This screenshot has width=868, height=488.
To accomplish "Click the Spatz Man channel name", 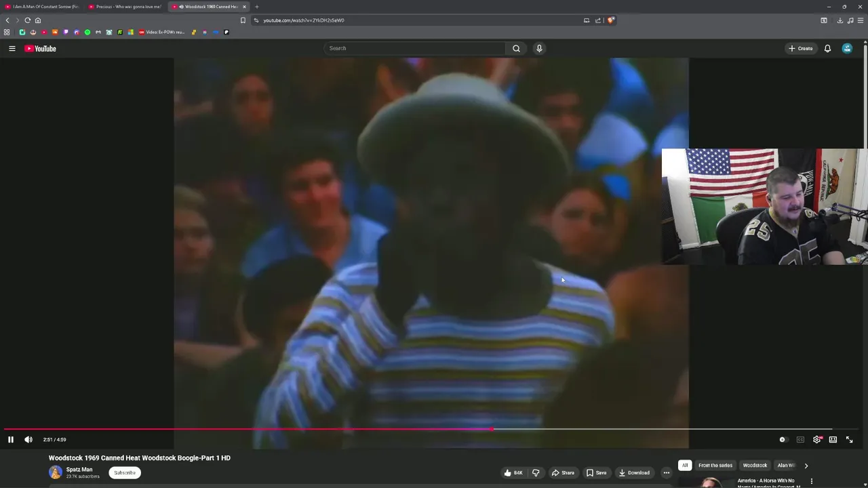I will [79, 469].
